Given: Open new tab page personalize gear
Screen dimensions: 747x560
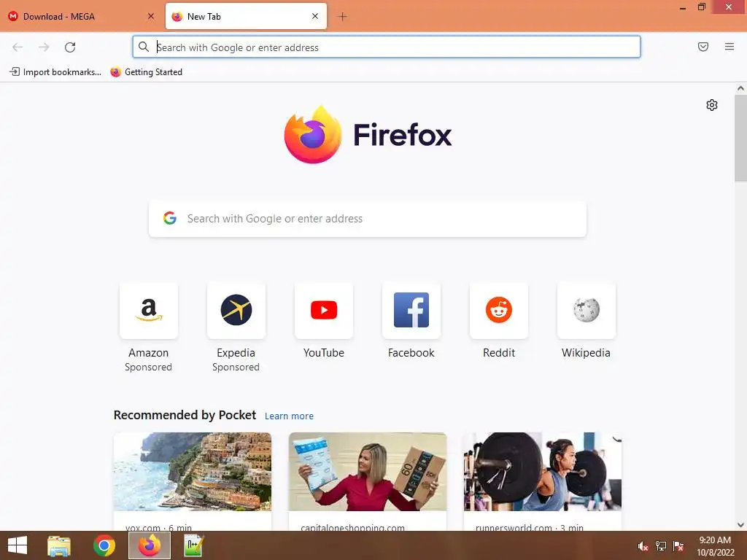Looking at the screenshot, I should [x=712, y=105].
